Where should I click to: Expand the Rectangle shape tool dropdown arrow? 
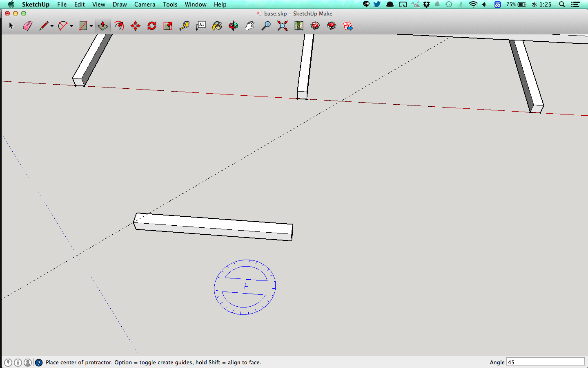click(91, 26)
